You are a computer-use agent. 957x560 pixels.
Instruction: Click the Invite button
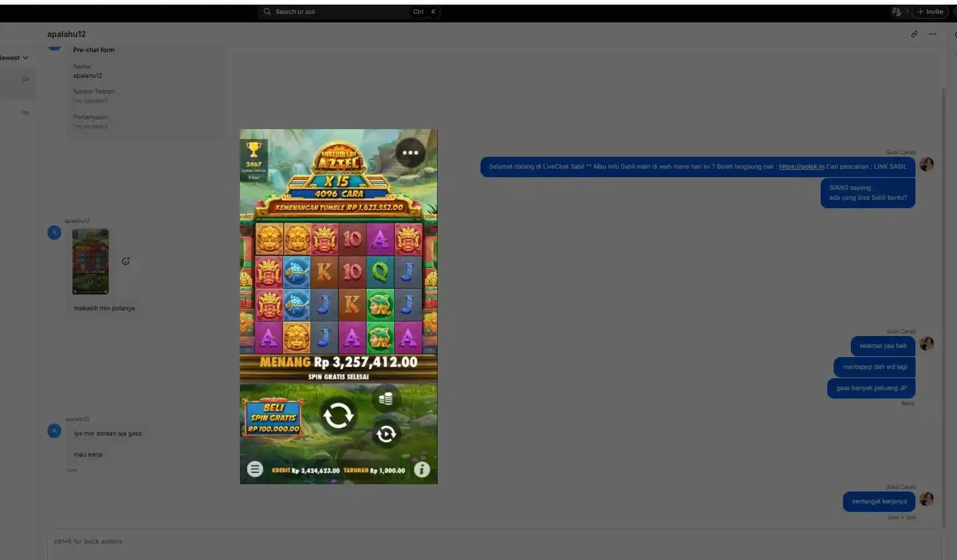pyautogui.click(x=930, y=12)
